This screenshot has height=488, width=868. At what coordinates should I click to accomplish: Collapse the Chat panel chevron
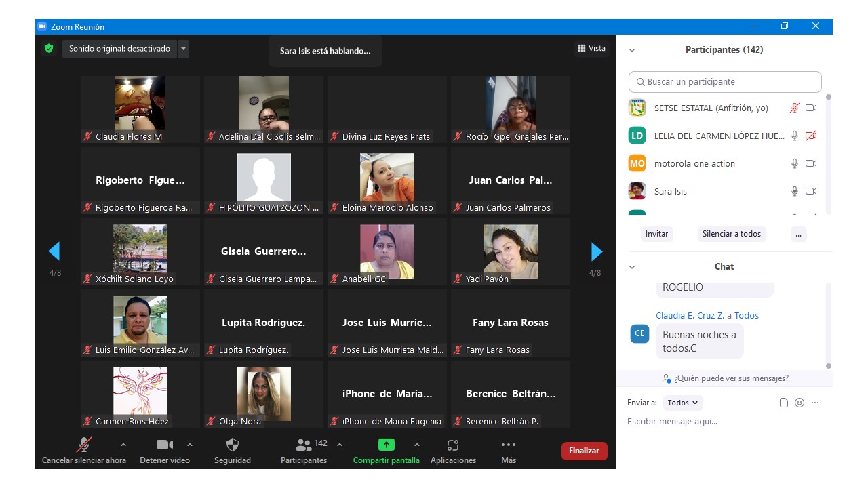coord(632,267)
